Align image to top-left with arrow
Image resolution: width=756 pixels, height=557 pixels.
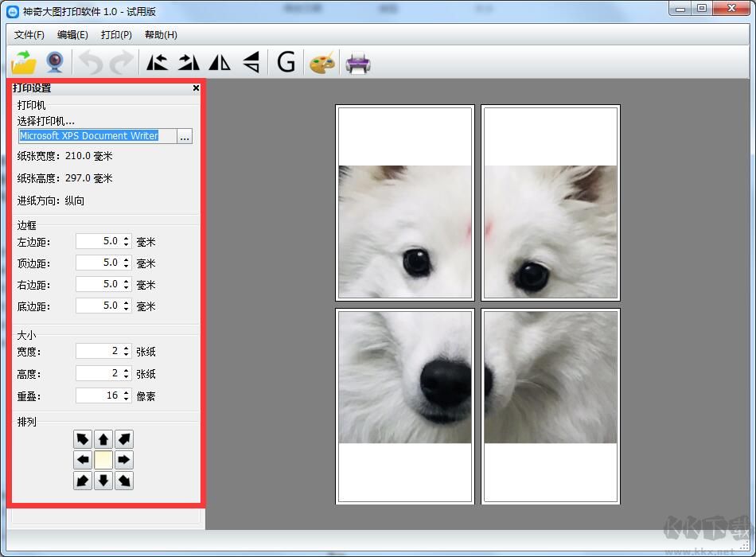pyautogui.click(x=83, y=439)
